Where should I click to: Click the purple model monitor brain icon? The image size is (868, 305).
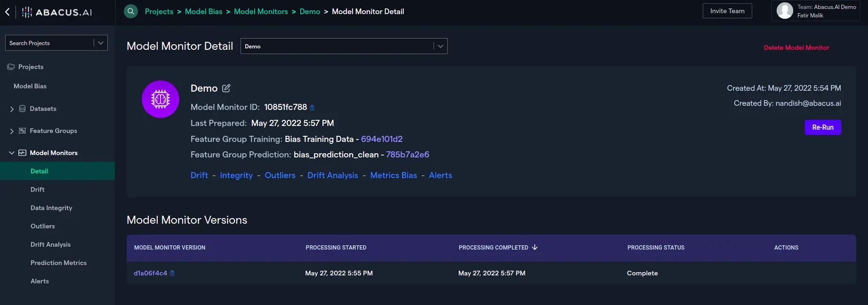[161, 99]
